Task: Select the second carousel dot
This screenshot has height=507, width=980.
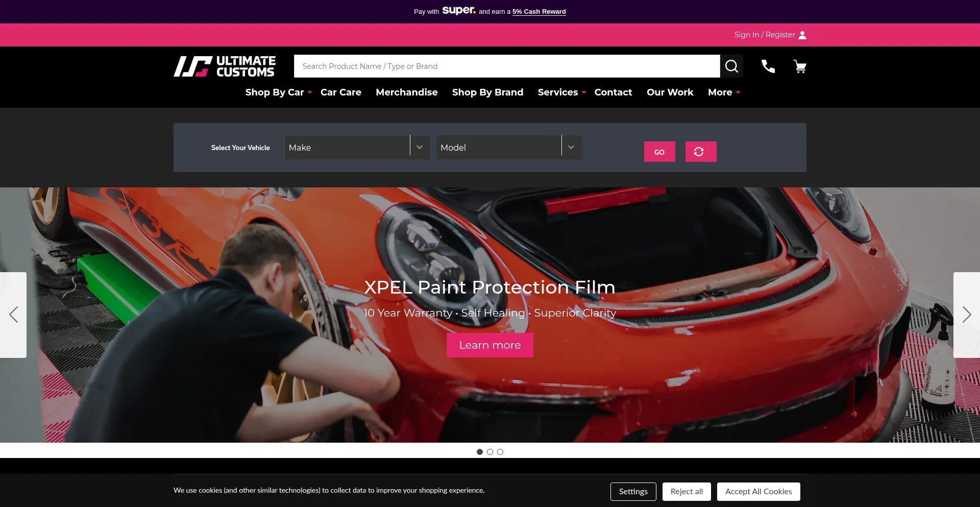Action: point(490,452)
